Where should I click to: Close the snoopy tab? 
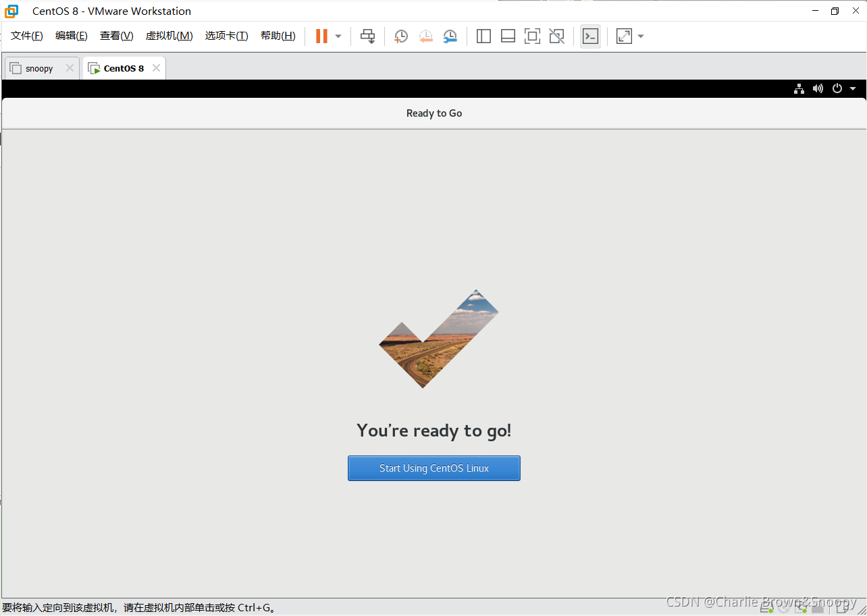(70, 68)
